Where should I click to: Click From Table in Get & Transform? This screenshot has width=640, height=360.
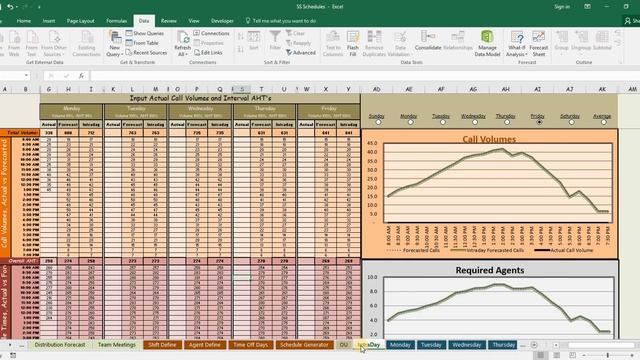142,43
